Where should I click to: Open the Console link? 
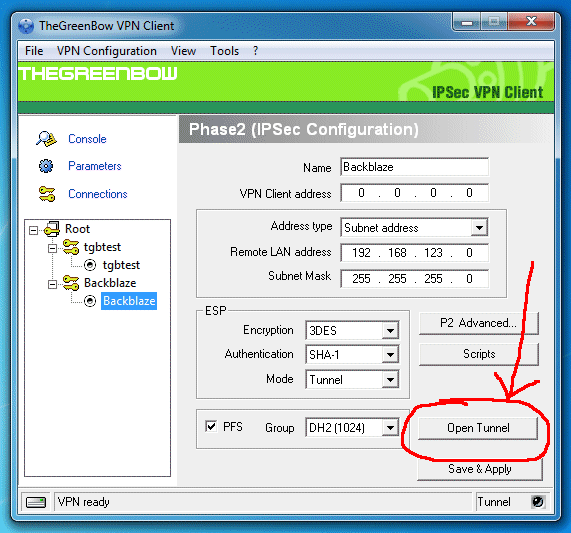[87, 139]
